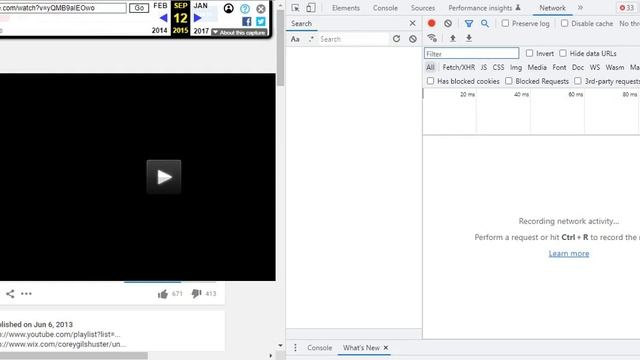Clear the network log icon
This screenshot has height=360, width=640.
coord(448,23)
